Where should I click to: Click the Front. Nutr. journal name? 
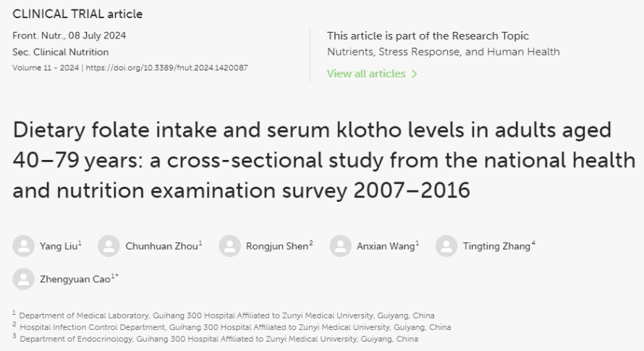coord(38,35)
